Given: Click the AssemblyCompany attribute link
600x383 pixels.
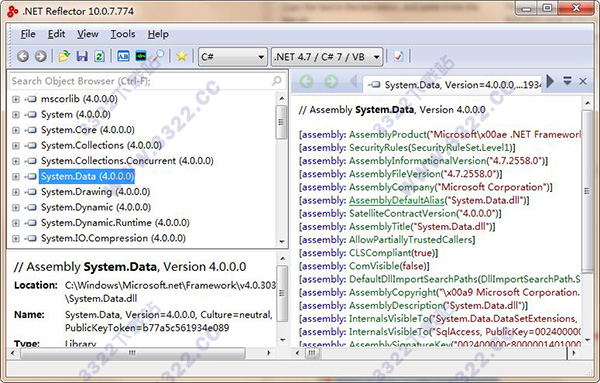Looking at the screenshot, I should click(392, 187).
